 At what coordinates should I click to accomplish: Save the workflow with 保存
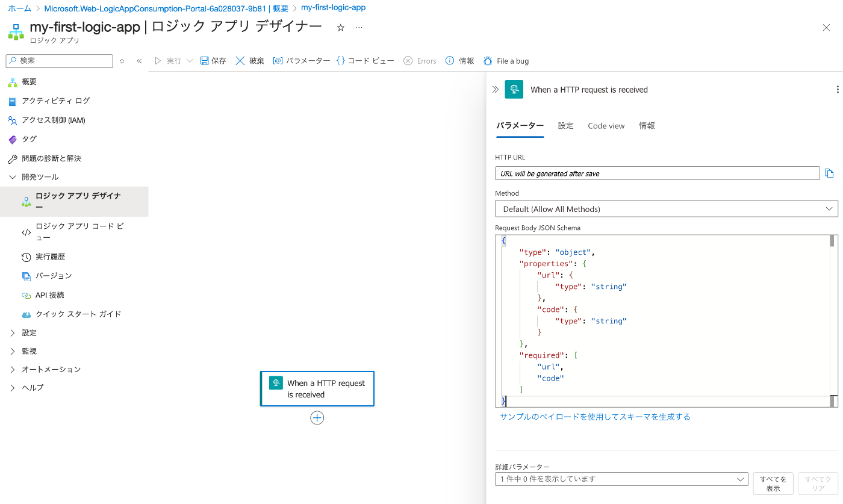click(213, 61)
